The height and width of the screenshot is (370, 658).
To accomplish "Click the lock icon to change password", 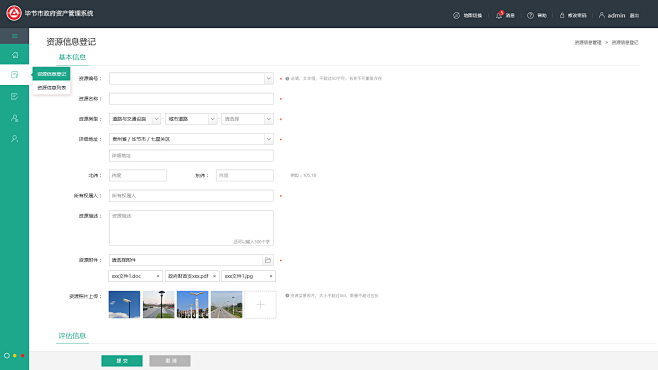I will tap(562, 16).
